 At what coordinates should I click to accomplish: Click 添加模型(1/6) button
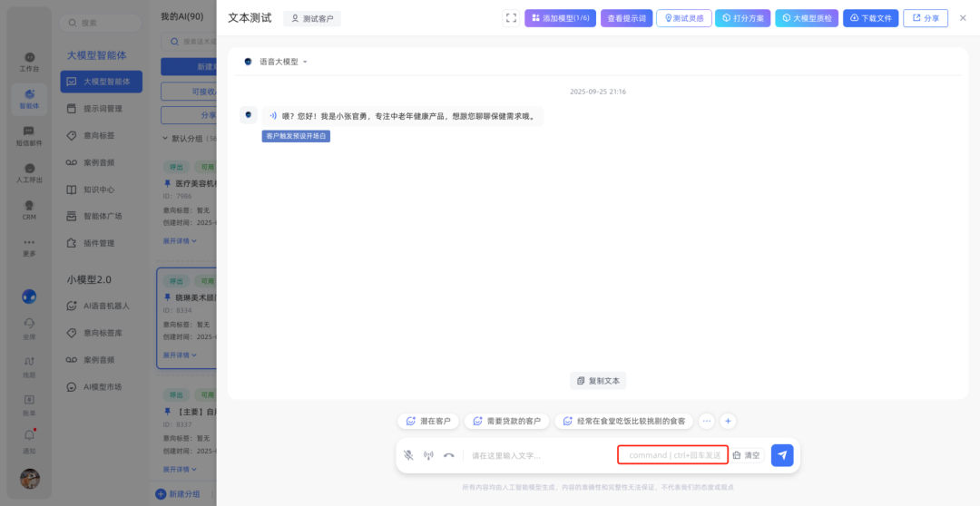[560, 18]
